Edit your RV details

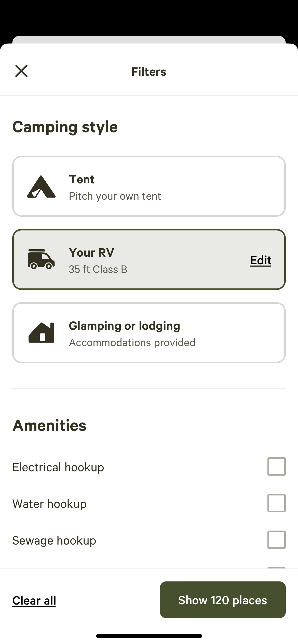point(261,260)
